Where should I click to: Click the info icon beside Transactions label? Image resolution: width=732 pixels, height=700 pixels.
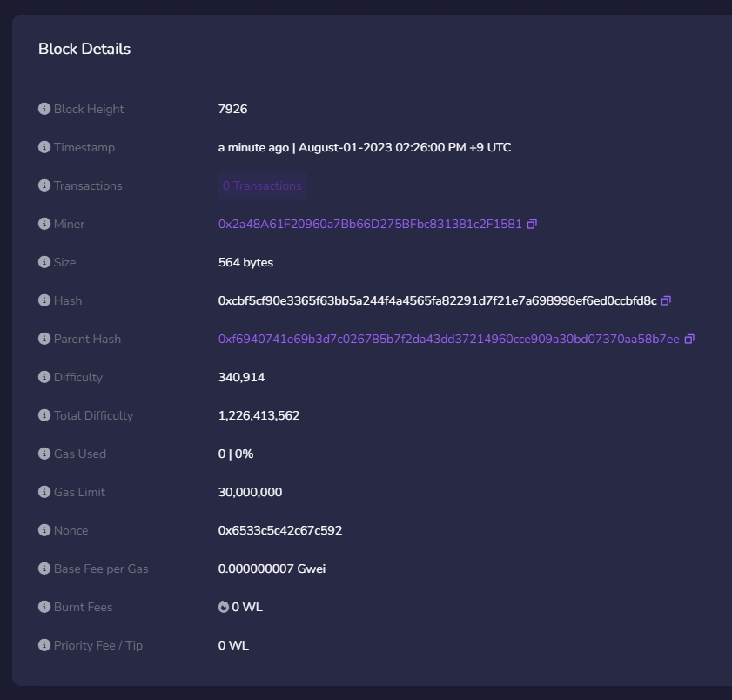(44, 185)
